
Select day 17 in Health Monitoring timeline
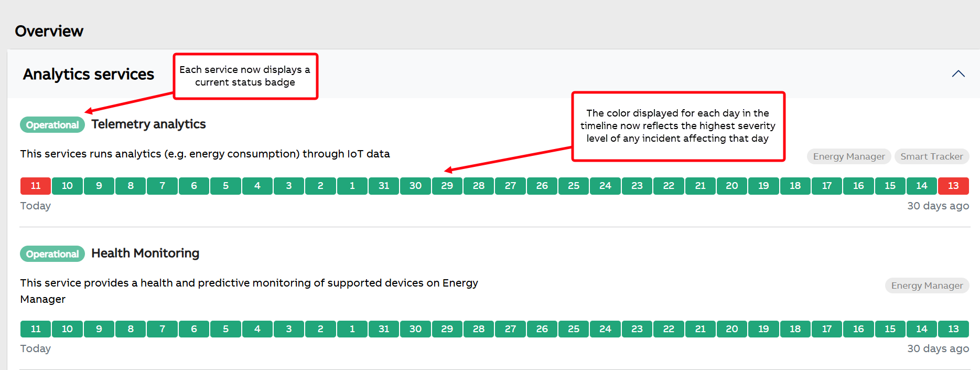click(x=827, y=329)
